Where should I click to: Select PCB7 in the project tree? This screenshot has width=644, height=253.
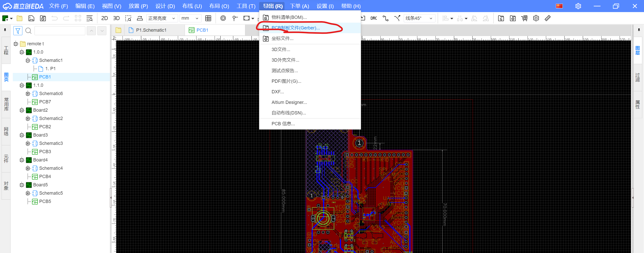[x=45, y=102]
